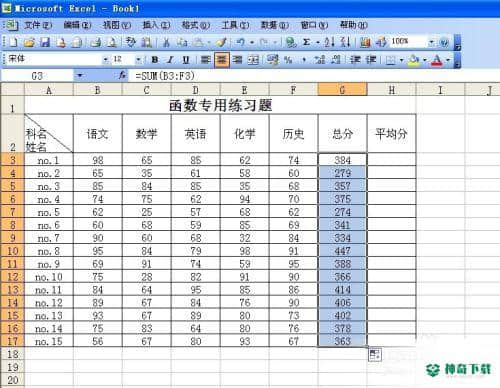This screenshot has width=500, height=388.
Task: Open the 数据 (Data) menu
Action: (x=274, y=25)
